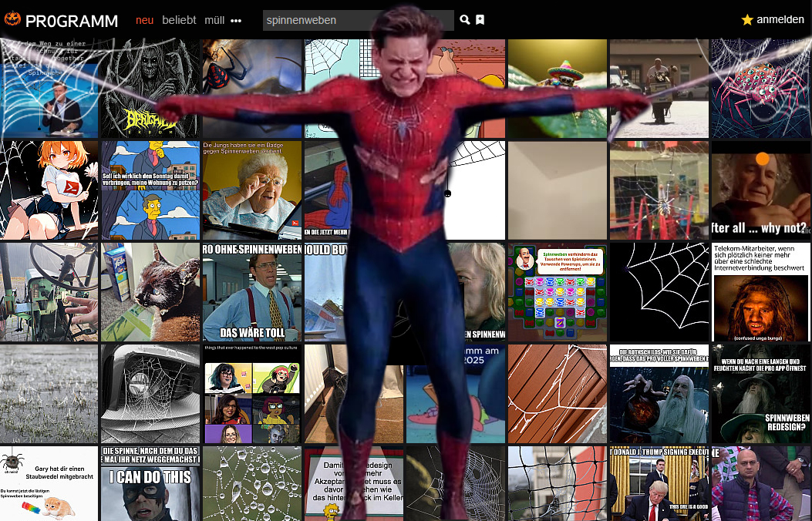The width and height of the screenshot is (812, 521).
Task: Click the magnifier search icon
Action: coord(464,20)
